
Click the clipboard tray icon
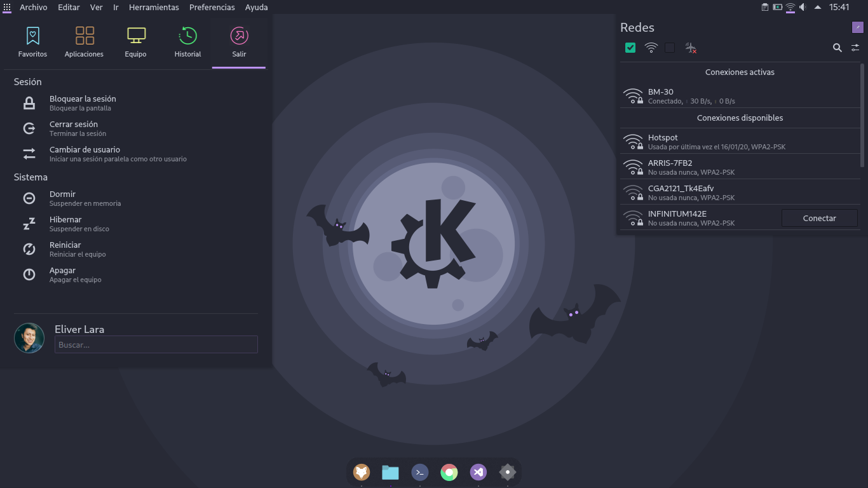(x=765, y=7)
